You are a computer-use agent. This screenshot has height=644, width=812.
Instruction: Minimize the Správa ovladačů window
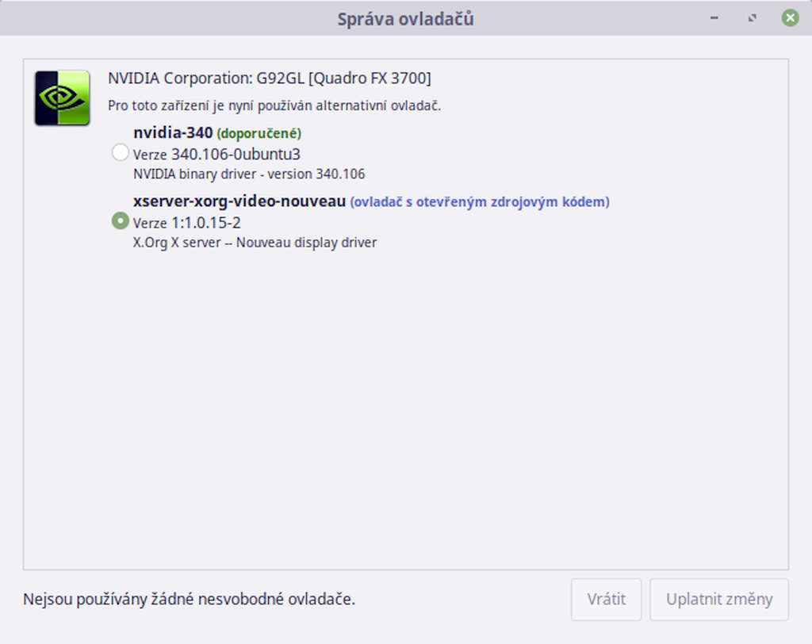click(714, 18)
